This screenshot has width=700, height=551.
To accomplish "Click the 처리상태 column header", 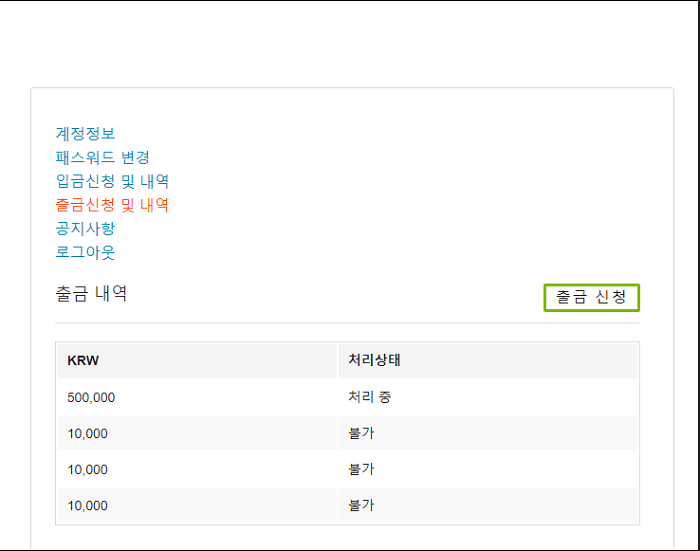I will (488, 361).
